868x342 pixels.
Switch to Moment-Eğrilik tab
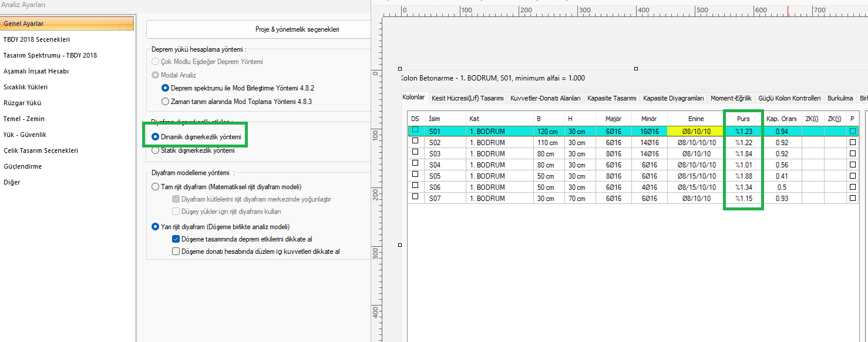(731, 98)
